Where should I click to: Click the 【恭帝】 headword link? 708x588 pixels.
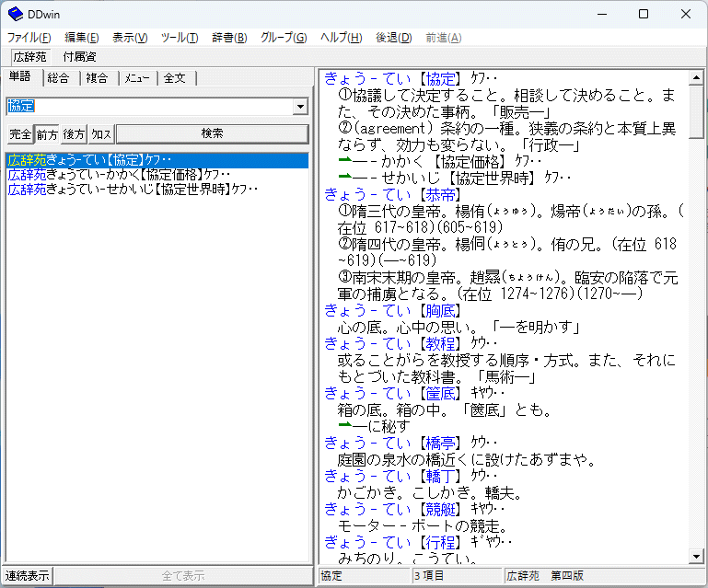[x=439, y=194]
